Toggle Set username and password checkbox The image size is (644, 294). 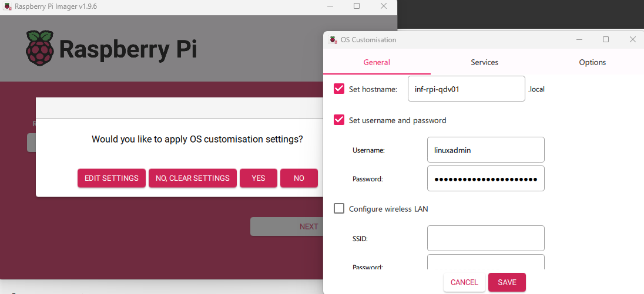pyautogui.click(x=339, y=120)
